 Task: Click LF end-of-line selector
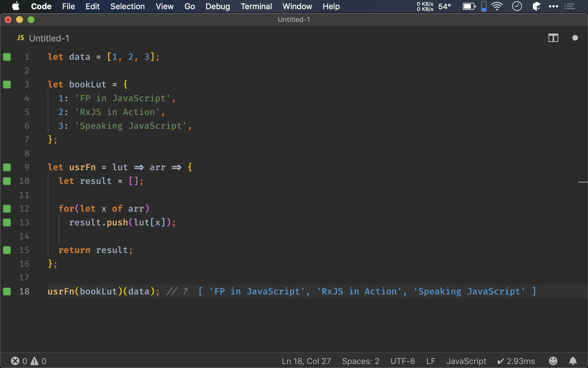(x=431, y=361)
